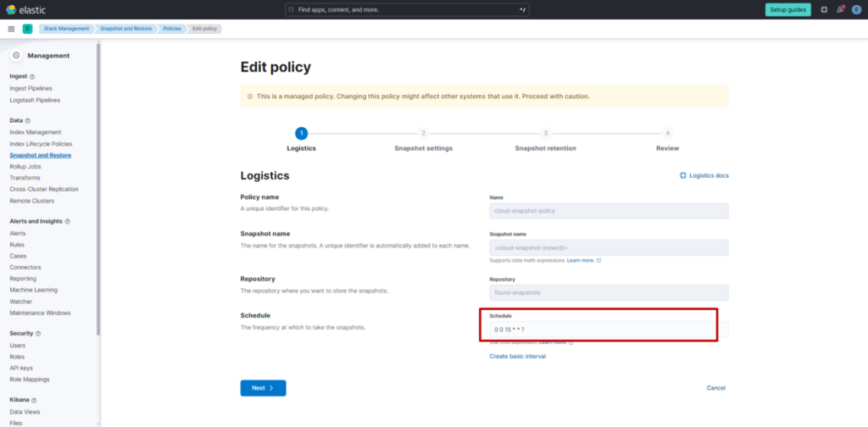The height and width of the screenshot is (427, 868).
Task: Select step 4 Review
Action: click(667, 133)
